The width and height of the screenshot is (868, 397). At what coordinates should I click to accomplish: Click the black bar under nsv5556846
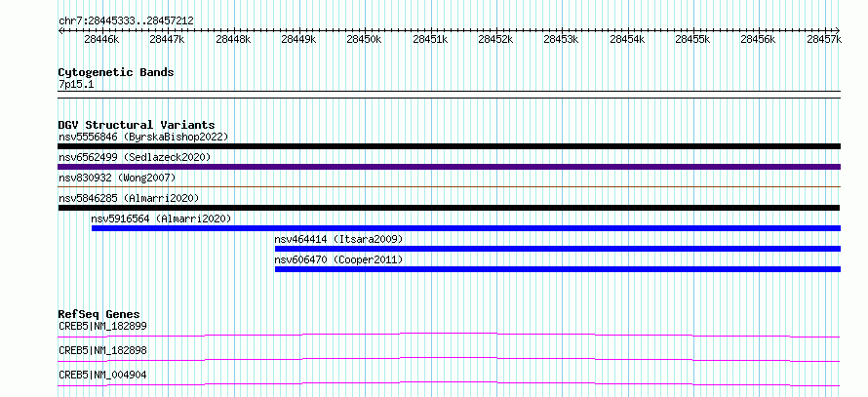[x=450, y=146]
